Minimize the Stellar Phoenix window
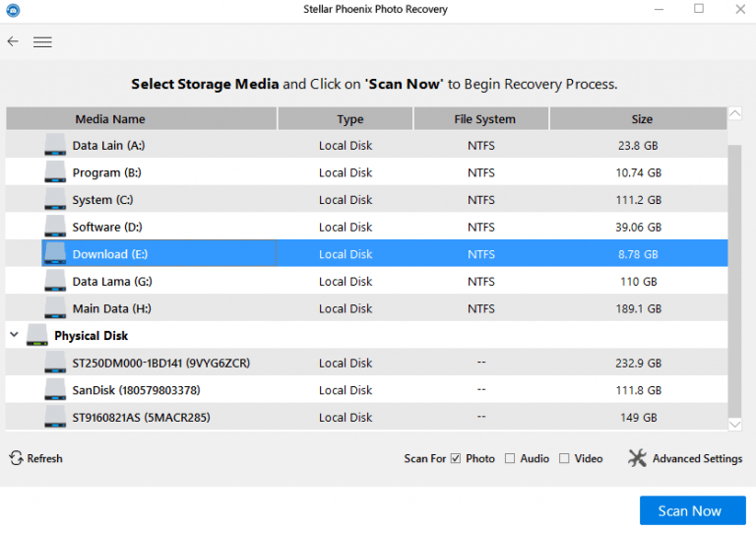Image resolution: width=756 pixels, height=534 pixels. [x=660, y=9]
